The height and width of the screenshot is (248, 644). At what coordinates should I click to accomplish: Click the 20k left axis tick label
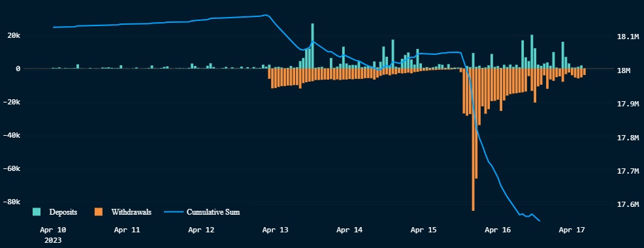(12, 36)
